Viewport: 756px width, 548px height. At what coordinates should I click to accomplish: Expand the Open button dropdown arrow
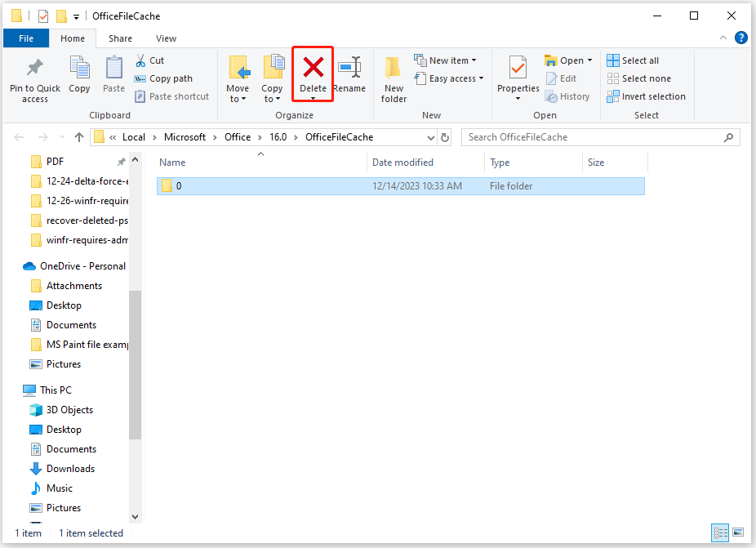(x=589, y=60)
